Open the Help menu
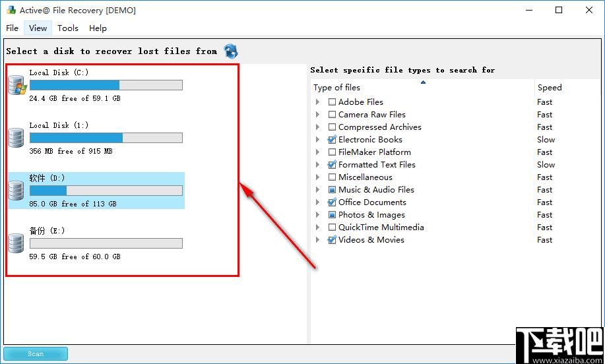605x364 pixels. point(98,28)
